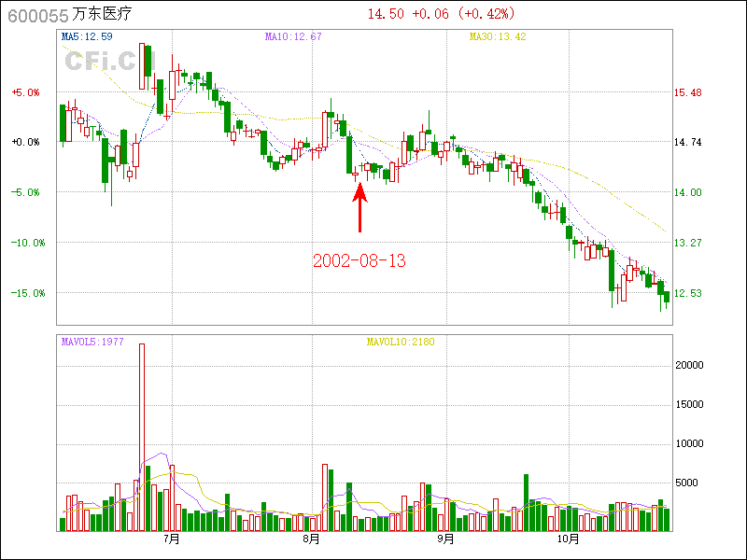Select the MA5:12.59 indicator label

coord(87,37)
